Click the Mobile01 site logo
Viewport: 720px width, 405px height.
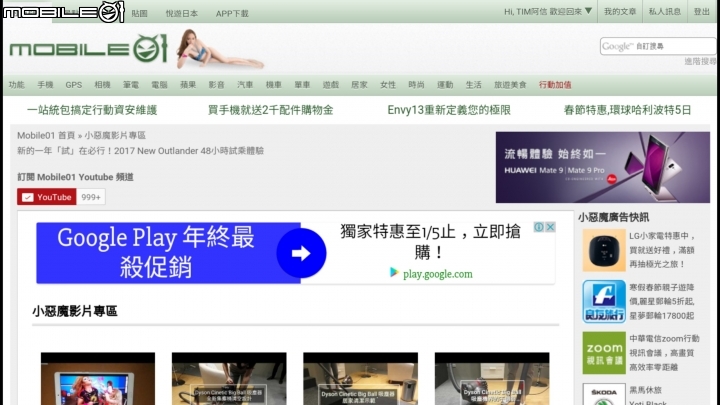click(x=89, y=49)
